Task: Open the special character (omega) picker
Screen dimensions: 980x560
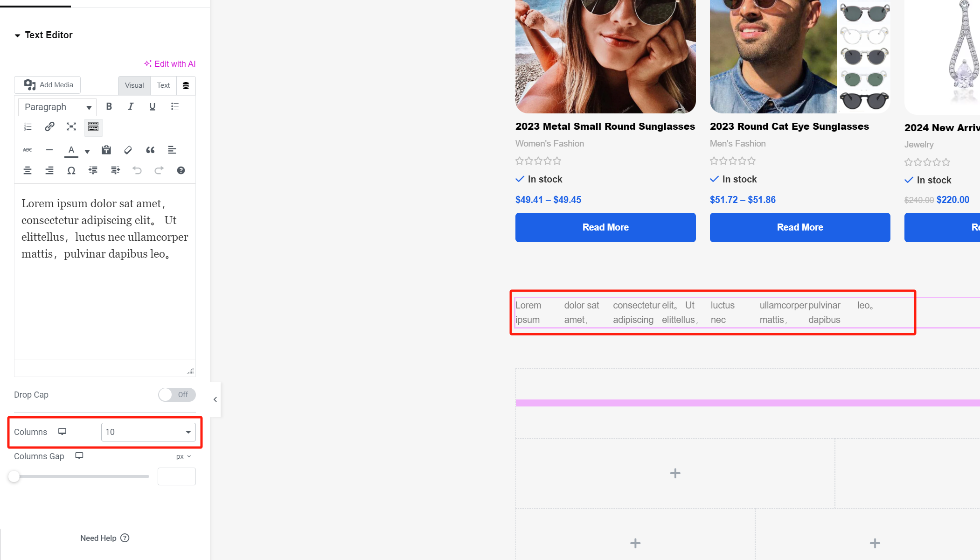Action: [71, 170]
